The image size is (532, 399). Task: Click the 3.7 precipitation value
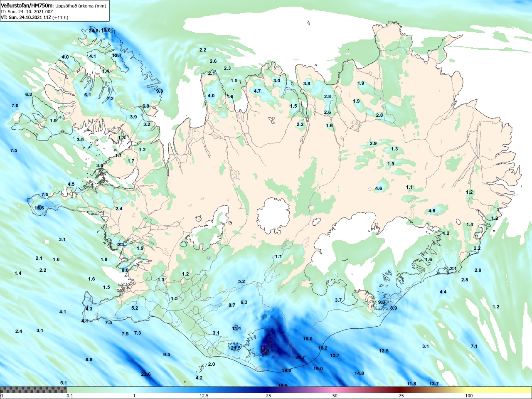(338, 300)
